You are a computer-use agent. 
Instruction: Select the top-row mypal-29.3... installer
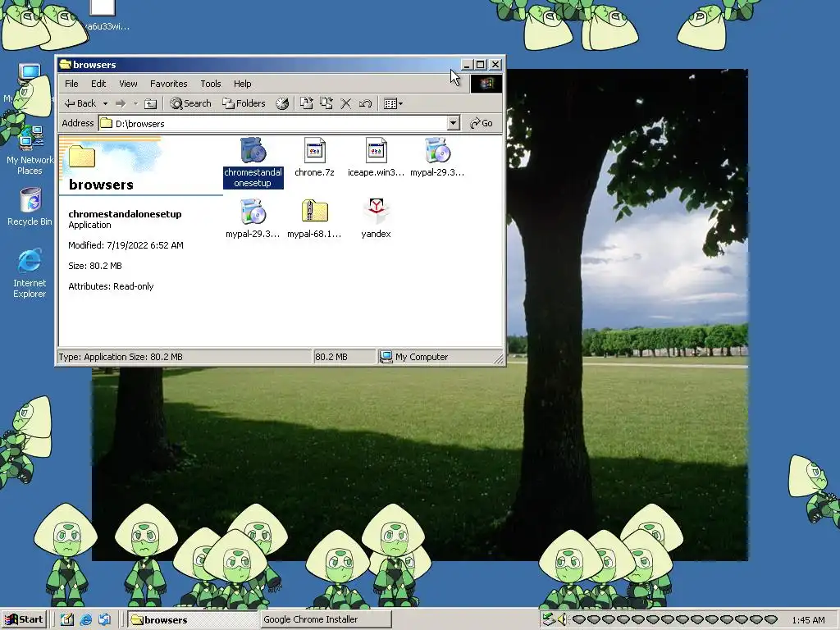pyautogui.click(x=437, y=157)
